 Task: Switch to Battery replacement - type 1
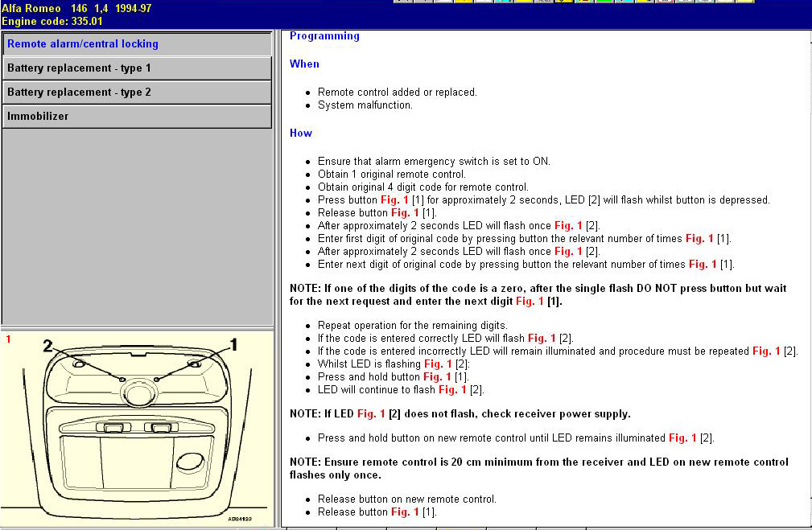pyautogui.click(x=137, y=68)
